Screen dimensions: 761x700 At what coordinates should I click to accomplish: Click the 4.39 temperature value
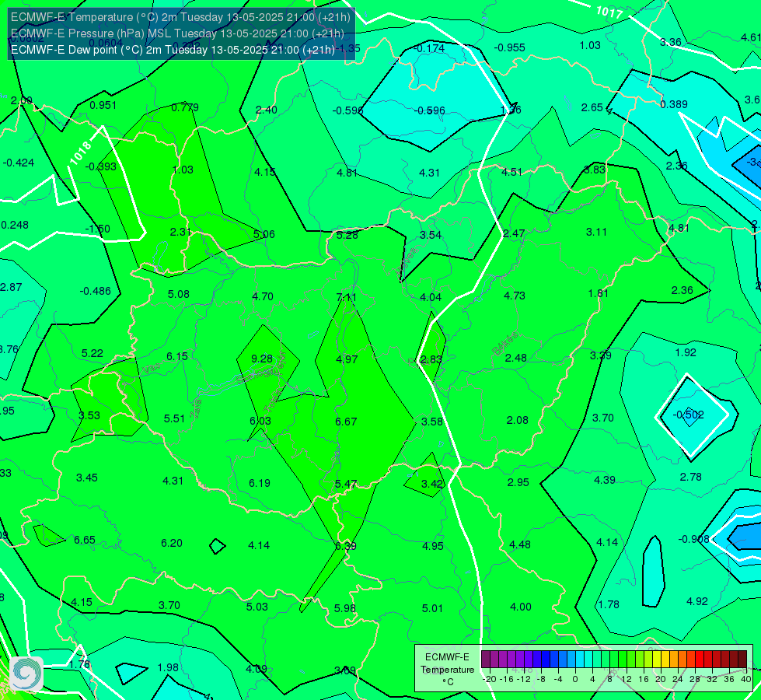click(605, 480)
